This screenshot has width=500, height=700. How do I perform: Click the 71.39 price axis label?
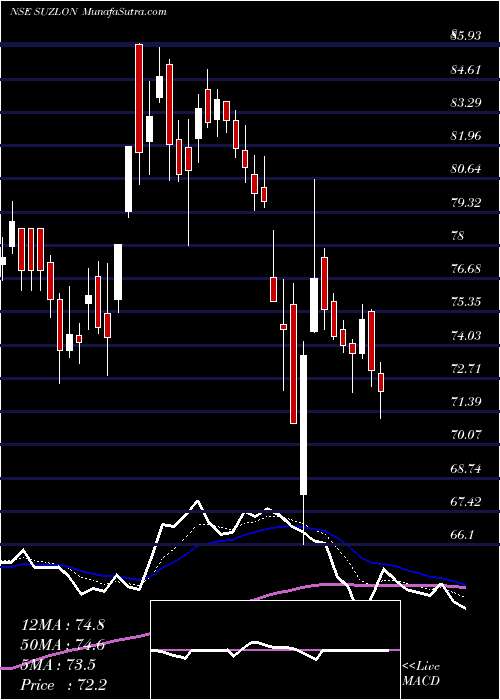click(x=466, y=402)
